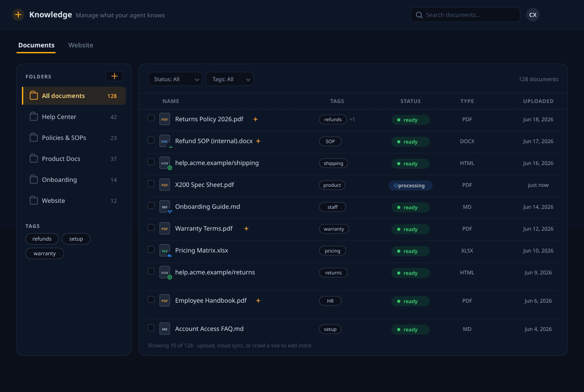The width and height of the screenshot is (584, 392).
Task: Open the CX user avatar
Action: pyautogui.click(x=533, y=15)
